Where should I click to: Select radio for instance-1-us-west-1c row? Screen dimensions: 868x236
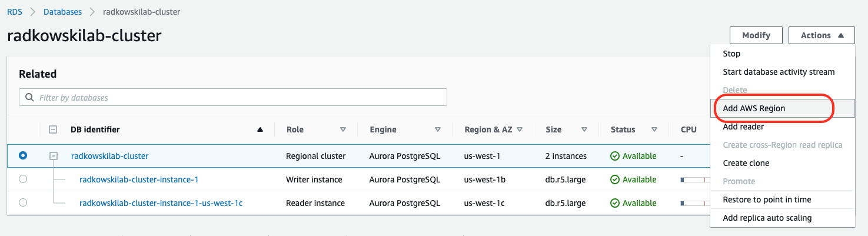23,202
